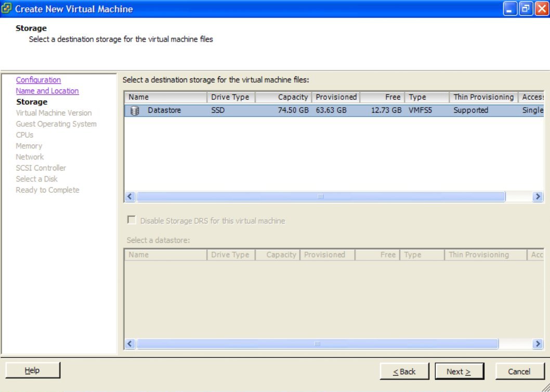
Task: Click the datastore disk icon in the Datastore row
Action: point(135,111)
